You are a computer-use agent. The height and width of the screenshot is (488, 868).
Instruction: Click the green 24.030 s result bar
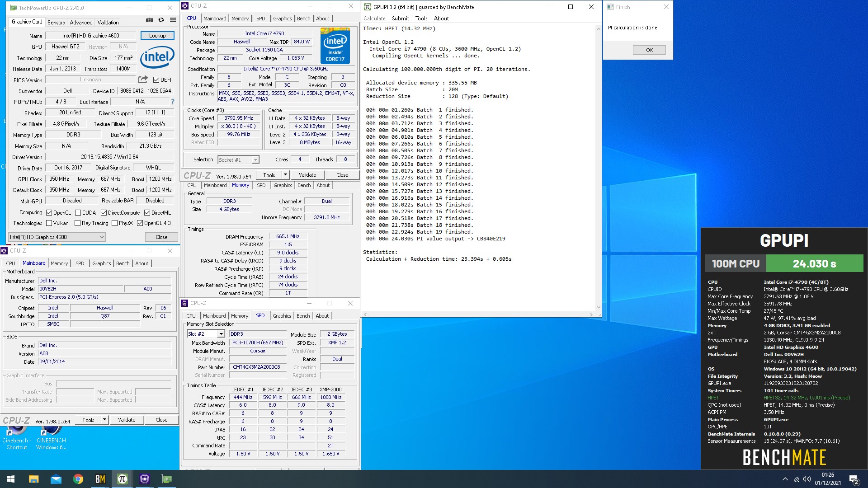(814, 263)
